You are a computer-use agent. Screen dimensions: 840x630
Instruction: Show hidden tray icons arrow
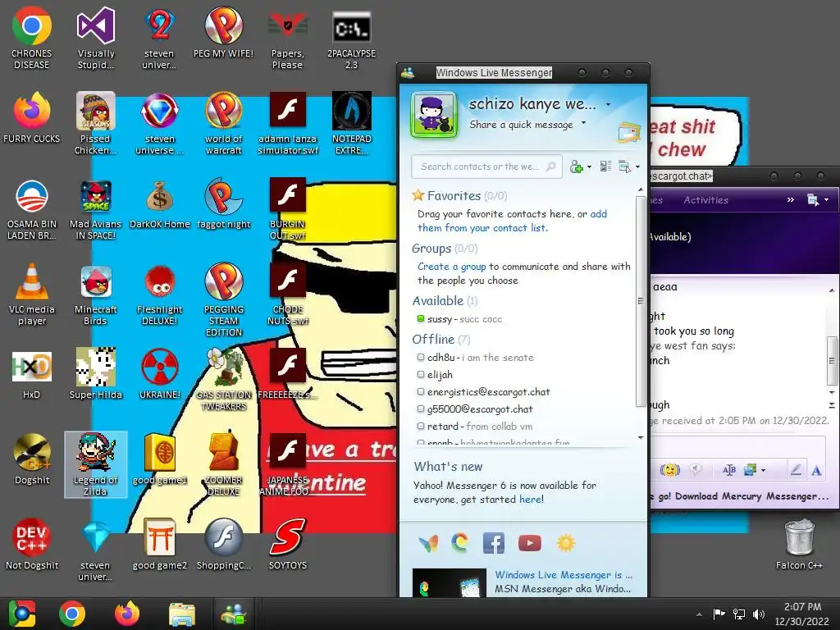(699, 614)
